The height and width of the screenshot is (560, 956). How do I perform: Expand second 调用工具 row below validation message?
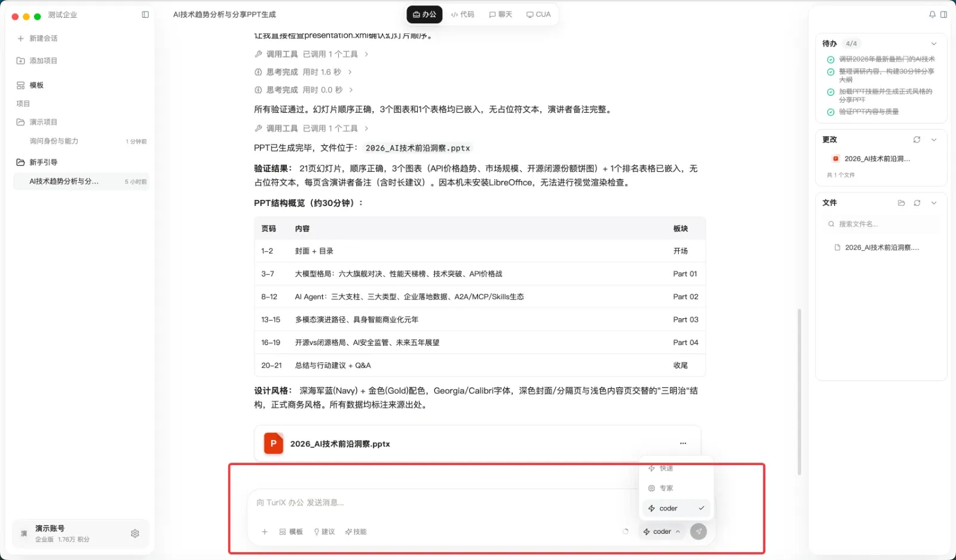(x=311, y=128)
